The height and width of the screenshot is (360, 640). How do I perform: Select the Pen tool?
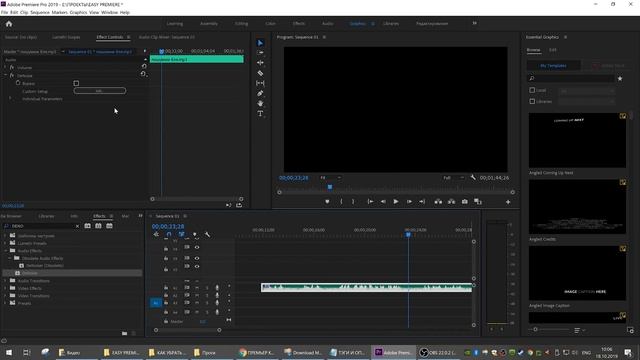click(260, 93)
